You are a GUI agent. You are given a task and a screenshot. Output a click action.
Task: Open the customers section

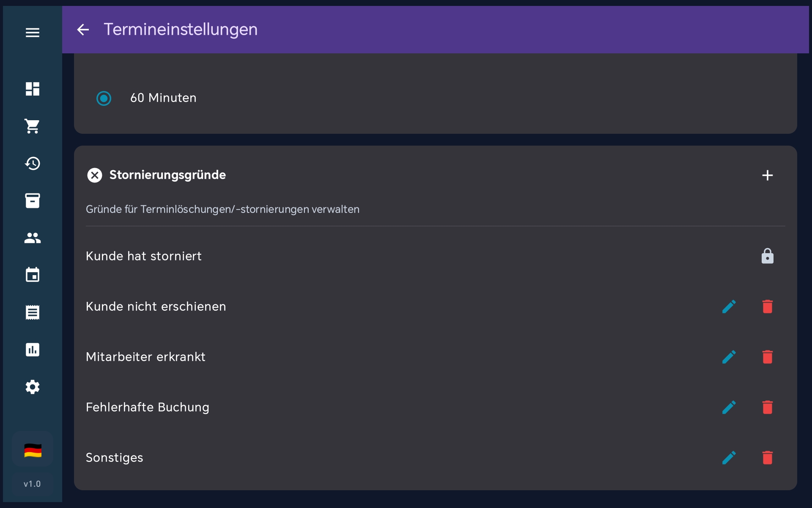click(x=32, y=238)
